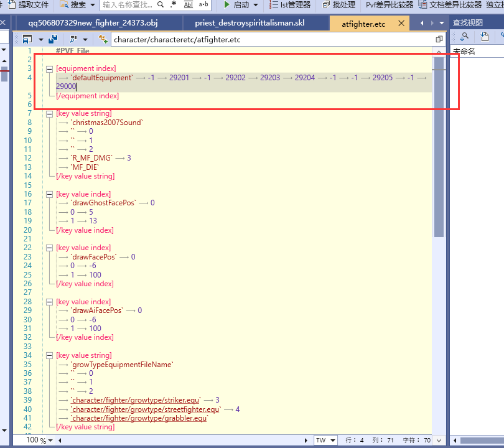Open 批处理 batch processing

tap(339, 5)
